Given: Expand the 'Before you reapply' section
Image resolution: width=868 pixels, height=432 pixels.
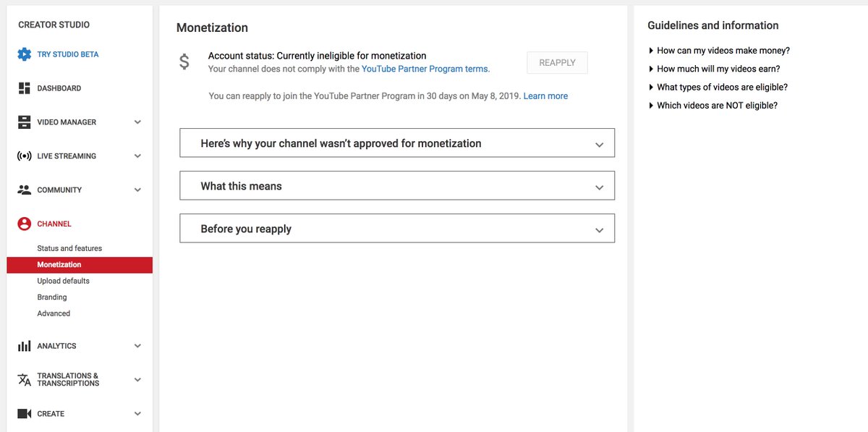Looking at the screenshot, I should click(397, 229).
